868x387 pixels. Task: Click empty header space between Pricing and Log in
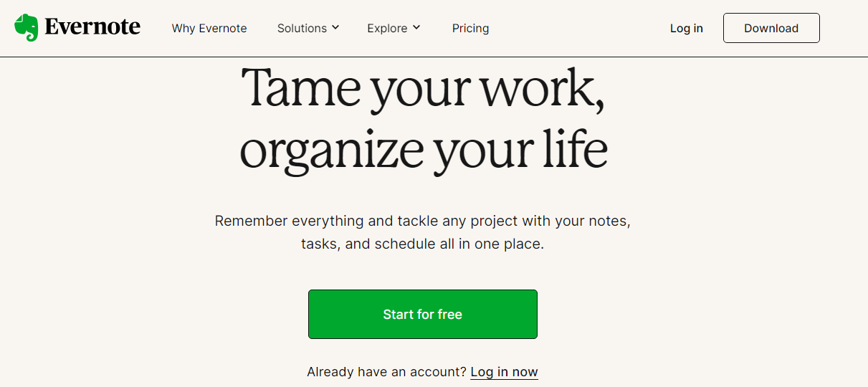pos(579,28)
